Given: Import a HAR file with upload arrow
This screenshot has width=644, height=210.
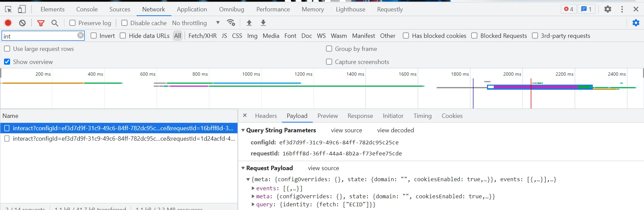Looking at the screenshot, I should pyautogui.click(x=249, y=23).
